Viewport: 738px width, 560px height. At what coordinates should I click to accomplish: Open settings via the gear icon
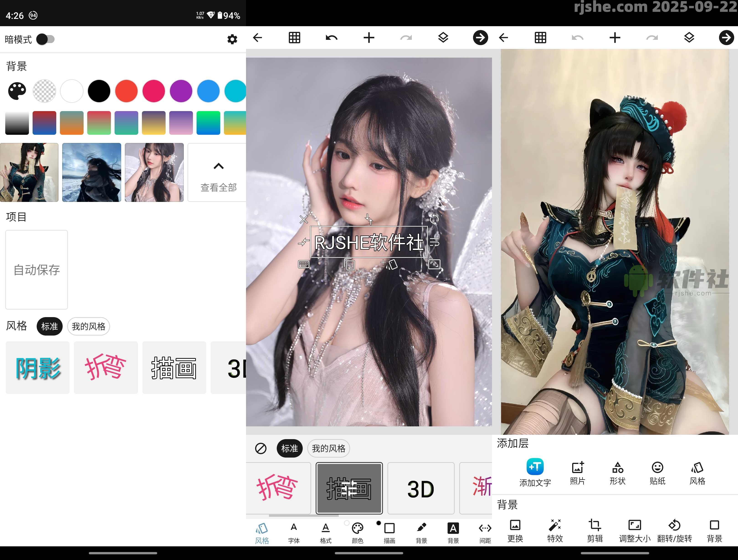(232, 39)
